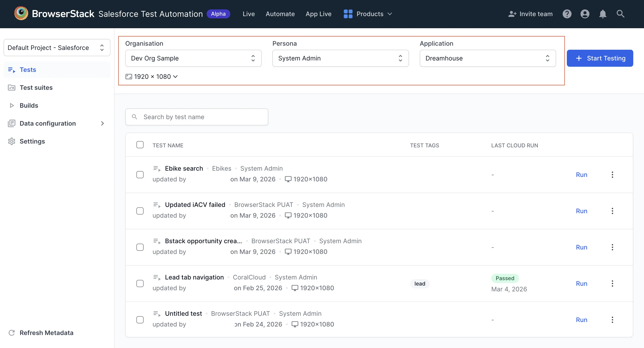Select the Lead tab navigation test checkbox
The width and height of the screenshot is (644, 348).
140,284
